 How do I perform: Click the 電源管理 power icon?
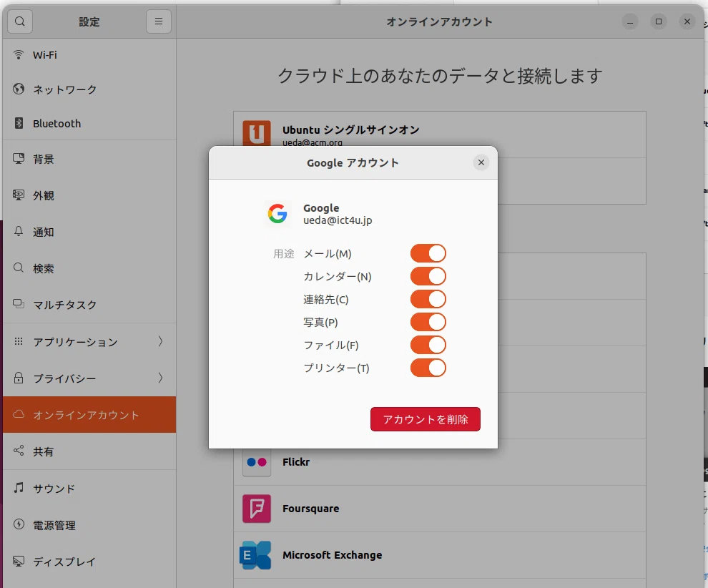[19, 524]
